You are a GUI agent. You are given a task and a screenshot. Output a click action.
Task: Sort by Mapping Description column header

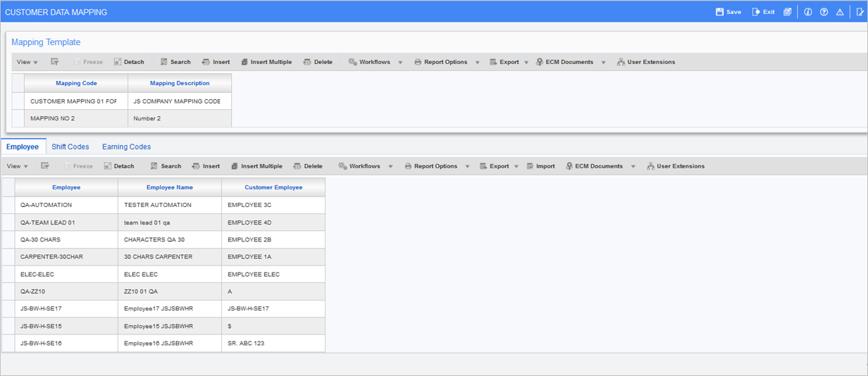(180, 83)
